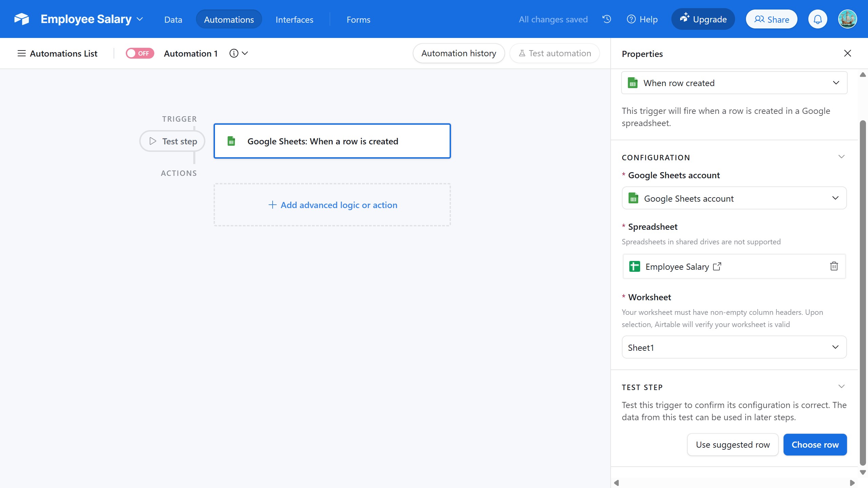Collapse the Test Step section
Screen dimensions: 868x488
[x=841, y=387]
